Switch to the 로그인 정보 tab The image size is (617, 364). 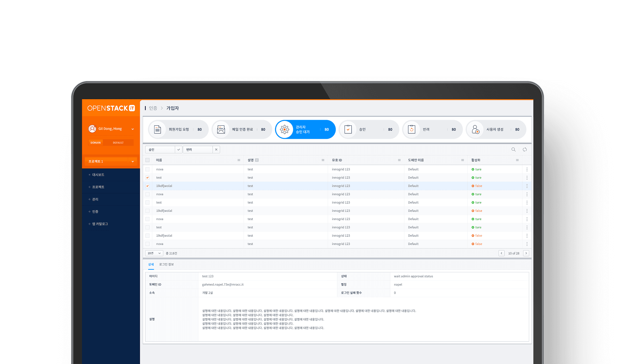[166, 264]
